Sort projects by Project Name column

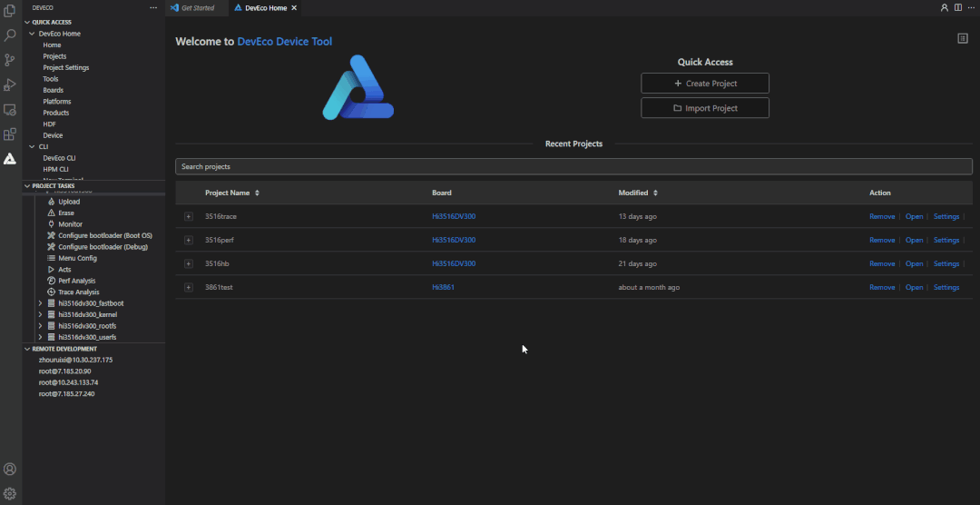[257, 193]
